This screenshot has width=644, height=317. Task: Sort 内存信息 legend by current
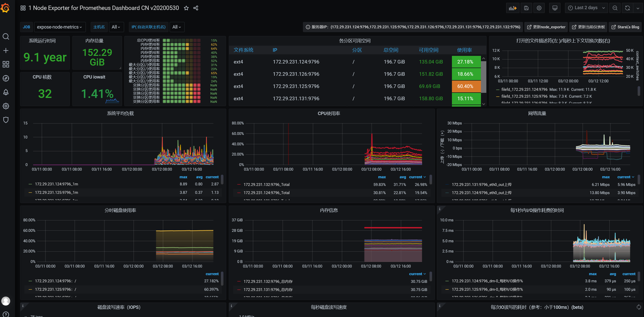(x=417, y=274)
